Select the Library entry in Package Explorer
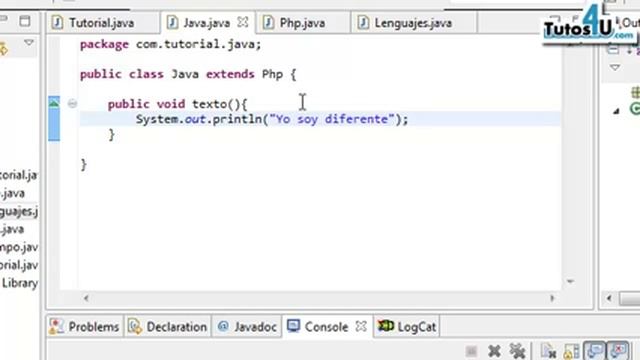This screenshot has width=640, height=360. (x=19, y=283)
